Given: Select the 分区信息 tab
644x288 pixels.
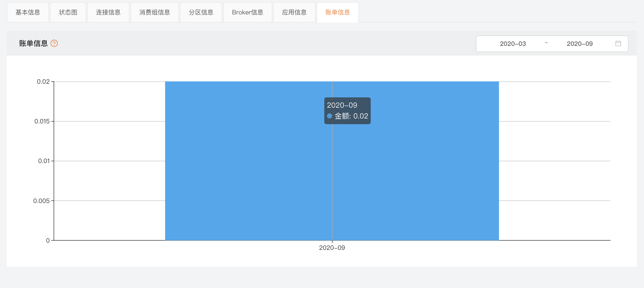Looking at the screenshot, I should click(201, 12).
